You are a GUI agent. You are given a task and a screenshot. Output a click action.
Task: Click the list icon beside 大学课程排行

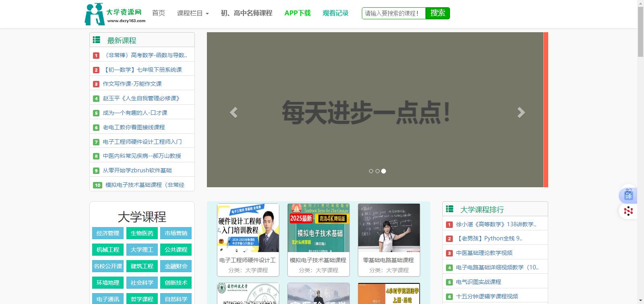(x=450, y=209)
